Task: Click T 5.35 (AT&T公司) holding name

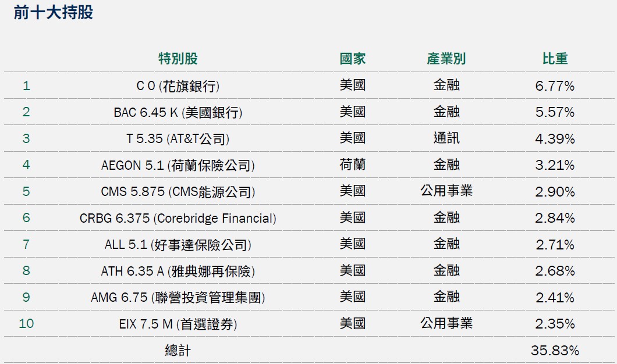Action: point(178,139)
